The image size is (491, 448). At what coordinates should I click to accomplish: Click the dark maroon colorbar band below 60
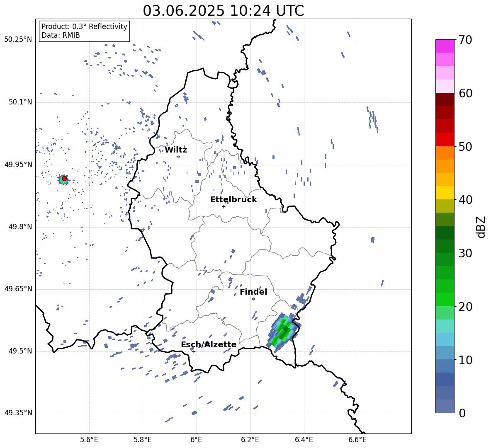tap(445, 99)
